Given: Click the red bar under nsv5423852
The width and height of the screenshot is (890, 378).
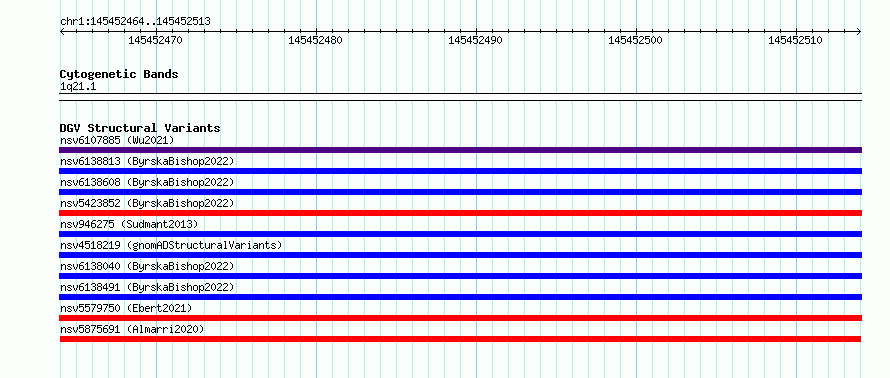Looking at the screenshot, I should 460,213.
